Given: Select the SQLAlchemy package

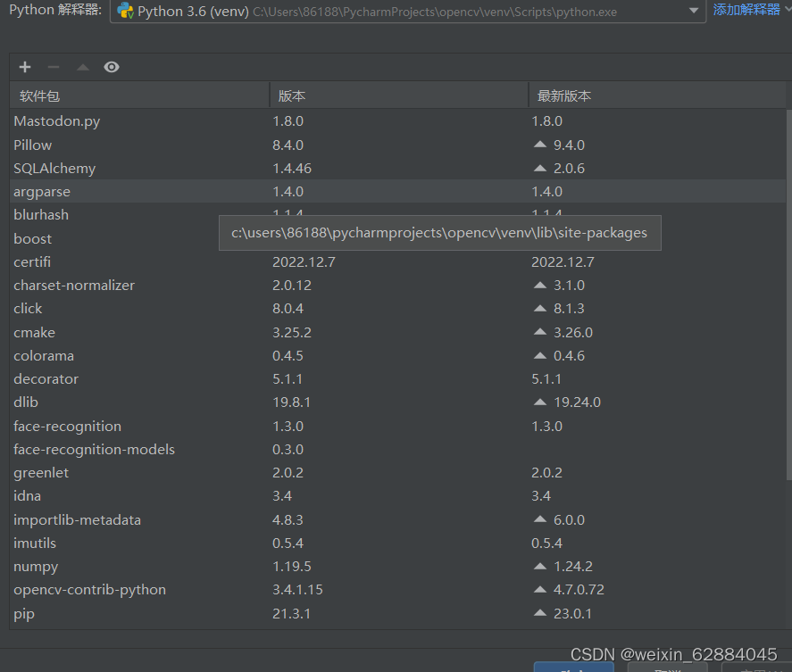Looking at the screenshot, I should click(x=397, y=168).
